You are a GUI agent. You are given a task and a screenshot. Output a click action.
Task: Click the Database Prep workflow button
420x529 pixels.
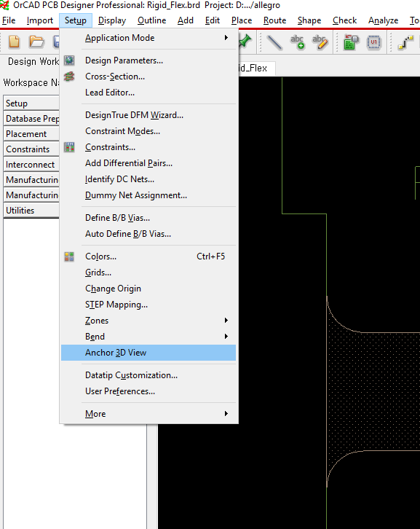[x=31, y=119]
